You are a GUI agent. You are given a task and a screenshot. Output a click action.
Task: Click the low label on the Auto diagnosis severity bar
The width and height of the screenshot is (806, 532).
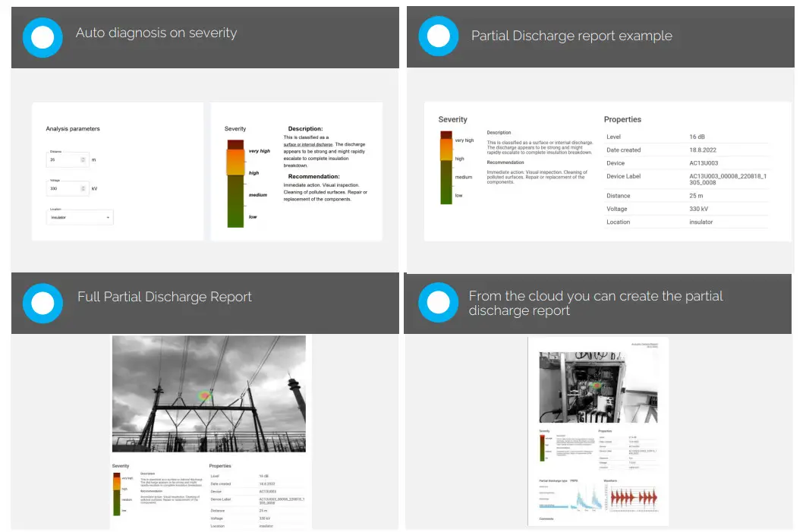click(253, 217)
